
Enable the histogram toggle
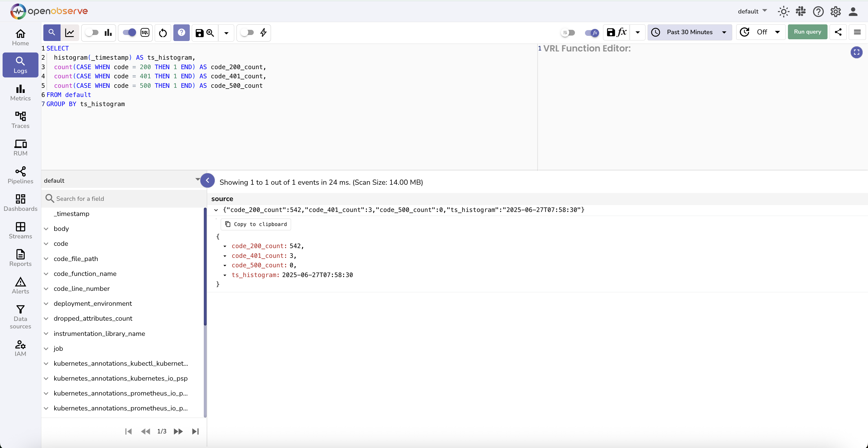click(92, 32)
